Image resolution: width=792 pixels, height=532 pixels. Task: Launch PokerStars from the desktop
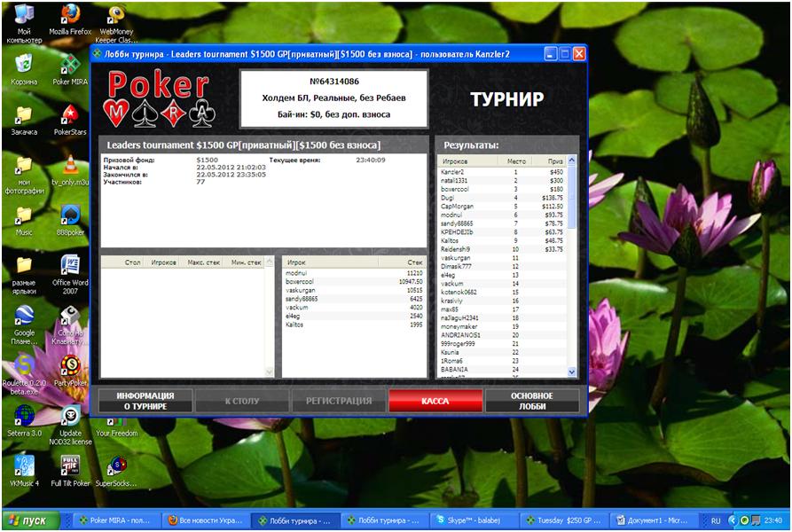point(70,115)
